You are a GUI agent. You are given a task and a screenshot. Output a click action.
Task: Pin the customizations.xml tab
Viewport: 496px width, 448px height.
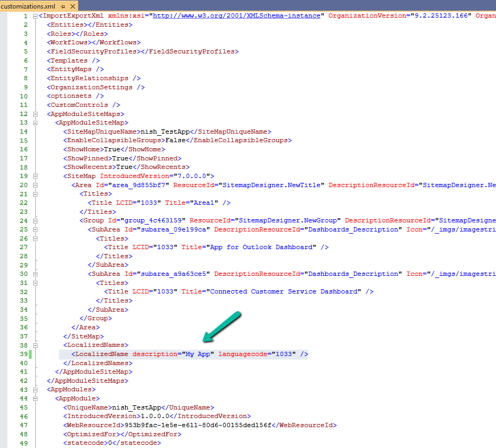pos(63,6)
